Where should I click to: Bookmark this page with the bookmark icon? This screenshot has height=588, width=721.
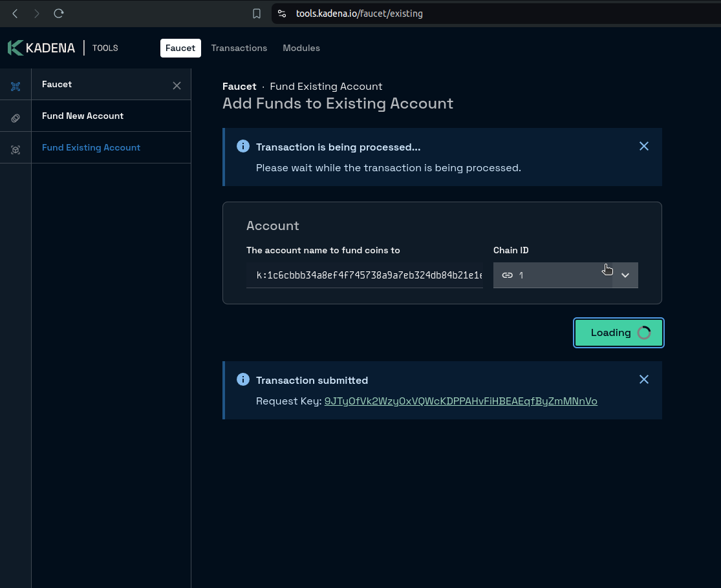pos(257,14)
